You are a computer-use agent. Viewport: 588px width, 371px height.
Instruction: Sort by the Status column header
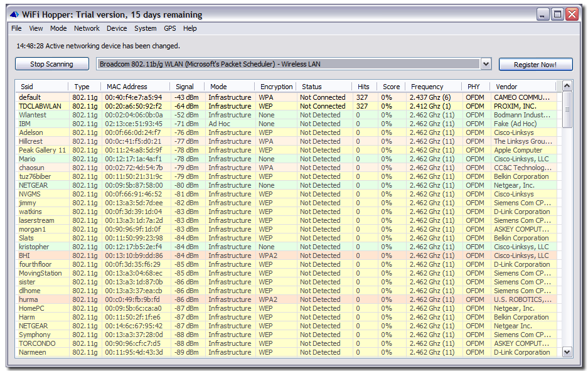pyautogui.click(x=324, y=87)
